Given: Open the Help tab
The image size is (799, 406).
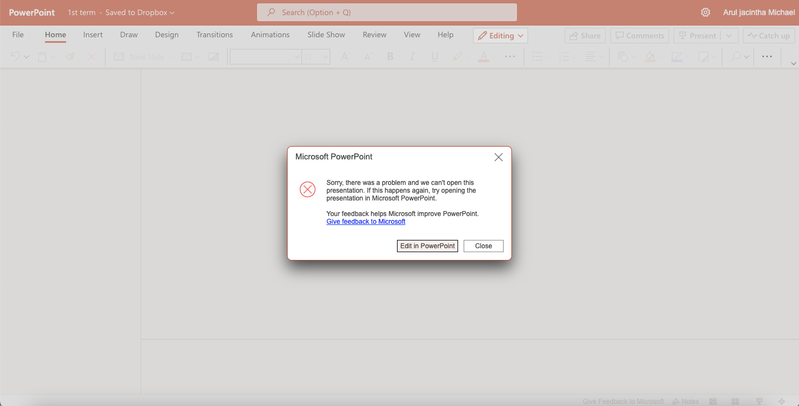Looking at the screenshot, I should coord(445,35).
